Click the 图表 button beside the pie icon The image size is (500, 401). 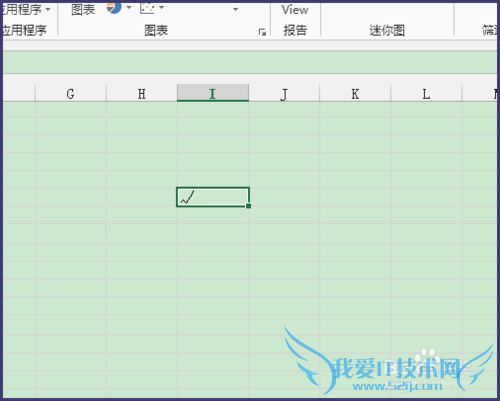pos(83,10)
